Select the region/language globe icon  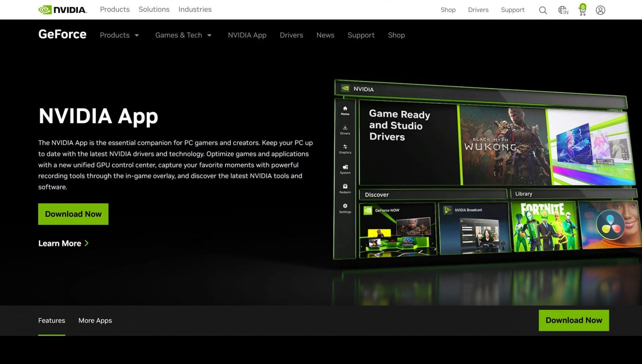pos(563,10)
